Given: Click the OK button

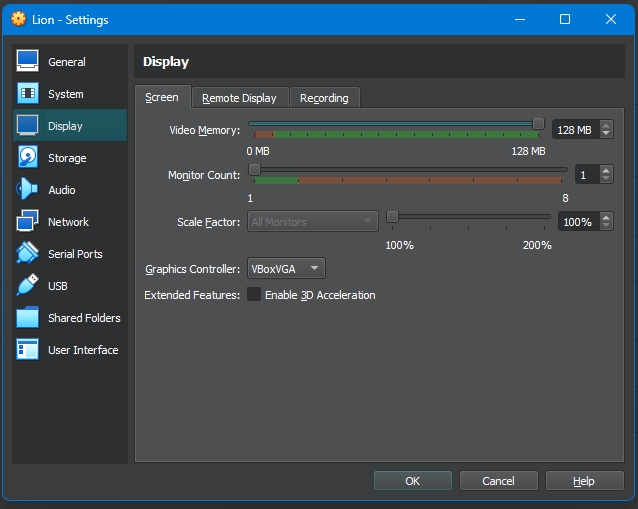Looking at the screenshot, I should click(x=412, y=481).
